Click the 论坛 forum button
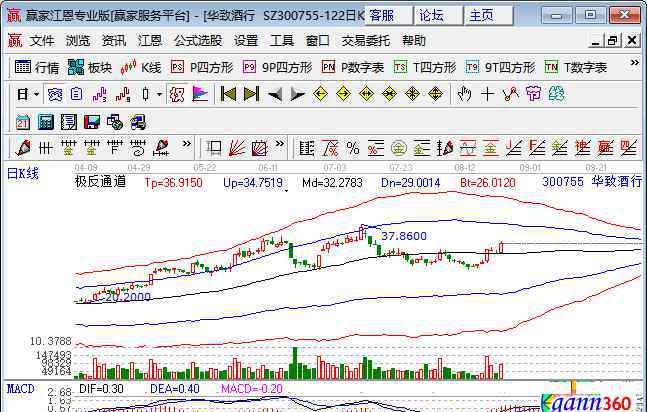 click(x=438, y=15)
